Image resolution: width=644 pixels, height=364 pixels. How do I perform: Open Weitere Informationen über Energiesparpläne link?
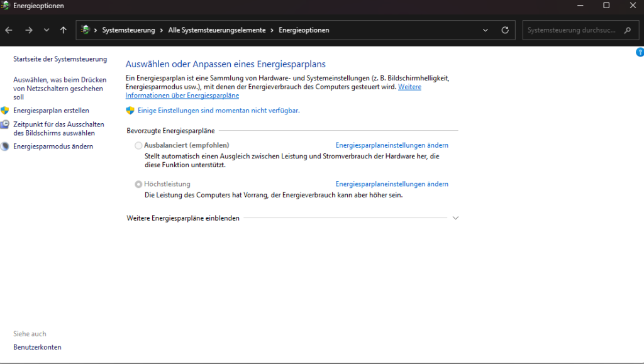coord(182,95)
